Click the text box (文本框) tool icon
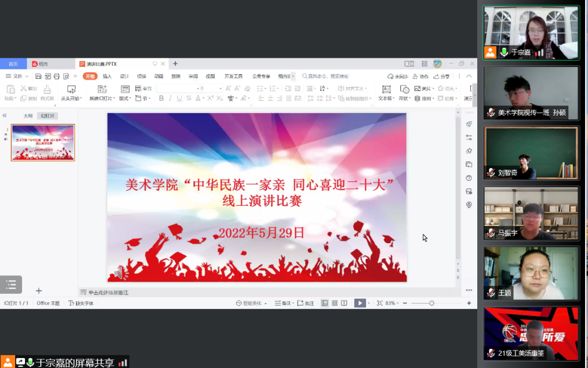 pos(386,89)
